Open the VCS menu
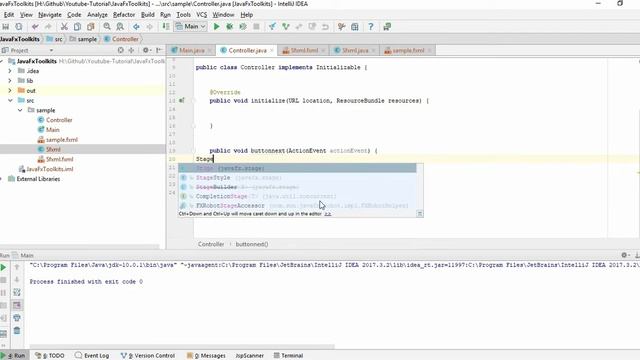 click(x=202, y=15)
